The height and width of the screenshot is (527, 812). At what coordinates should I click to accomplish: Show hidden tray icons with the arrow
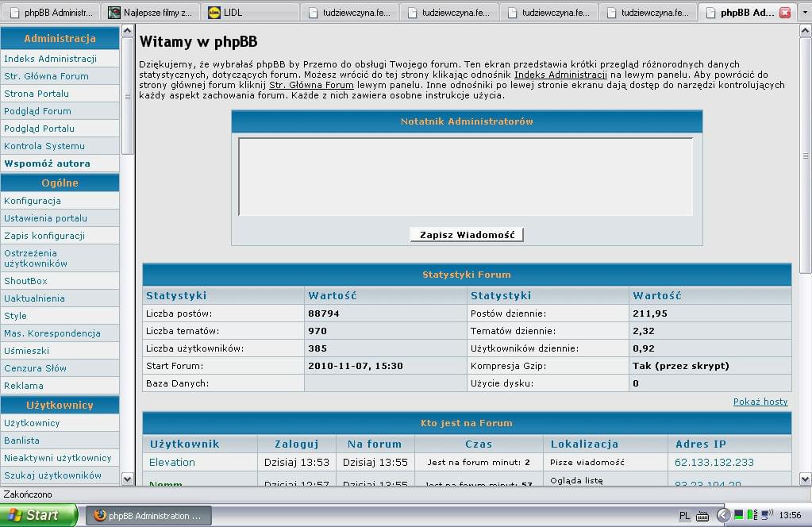point(723,515)
